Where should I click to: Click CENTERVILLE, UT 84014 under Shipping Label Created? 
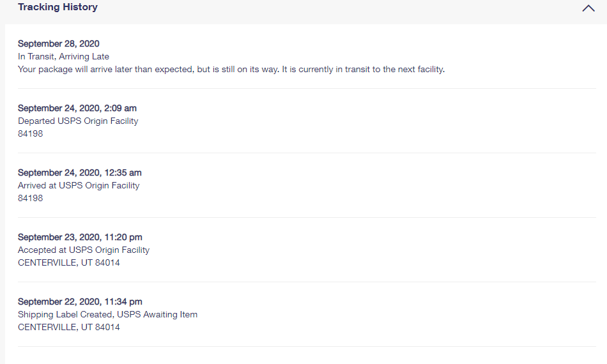(69, 328)
